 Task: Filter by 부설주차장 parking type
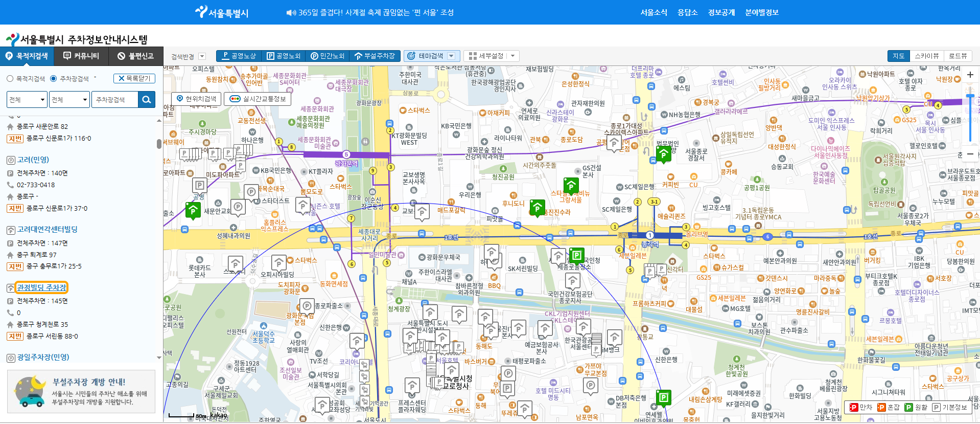tap(375, 56)
